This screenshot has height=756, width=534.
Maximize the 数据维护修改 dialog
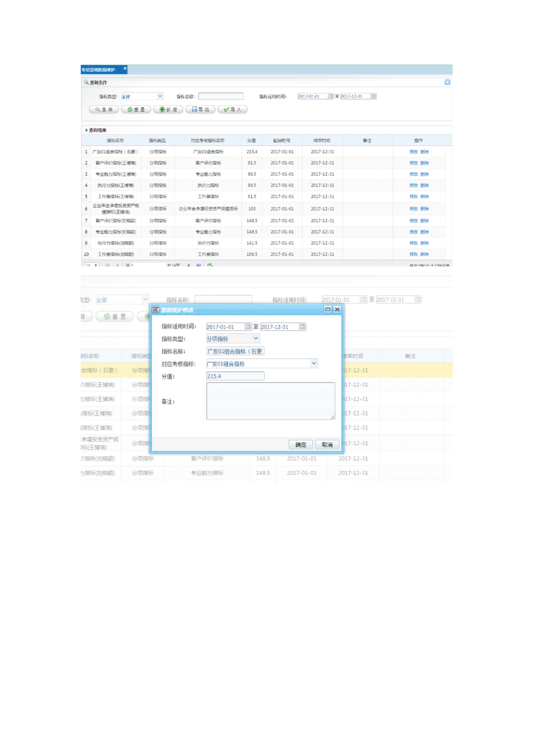pos(327,309)
